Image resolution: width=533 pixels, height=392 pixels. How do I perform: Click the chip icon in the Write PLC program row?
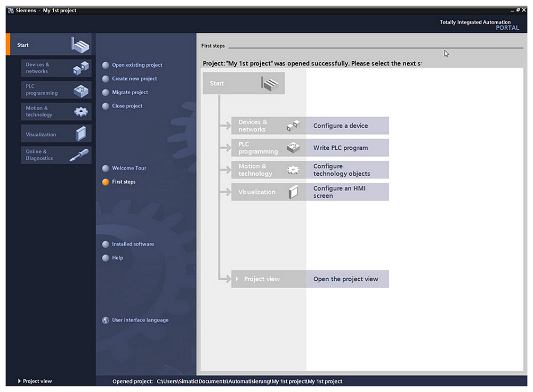pos(293,148)
